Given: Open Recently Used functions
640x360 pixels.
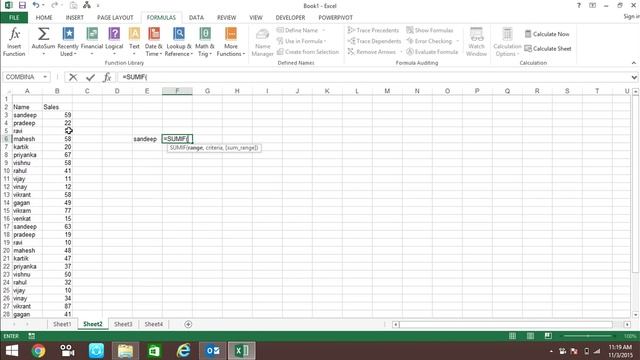Looking at the screenshot, I should 68,42.
